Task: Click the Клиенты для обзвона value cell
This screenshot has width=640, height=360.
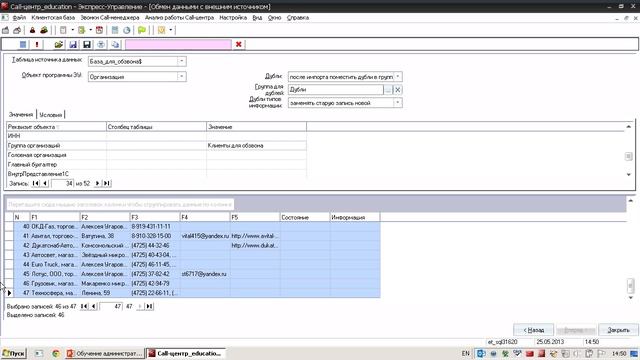Action: tap(256, 146)
